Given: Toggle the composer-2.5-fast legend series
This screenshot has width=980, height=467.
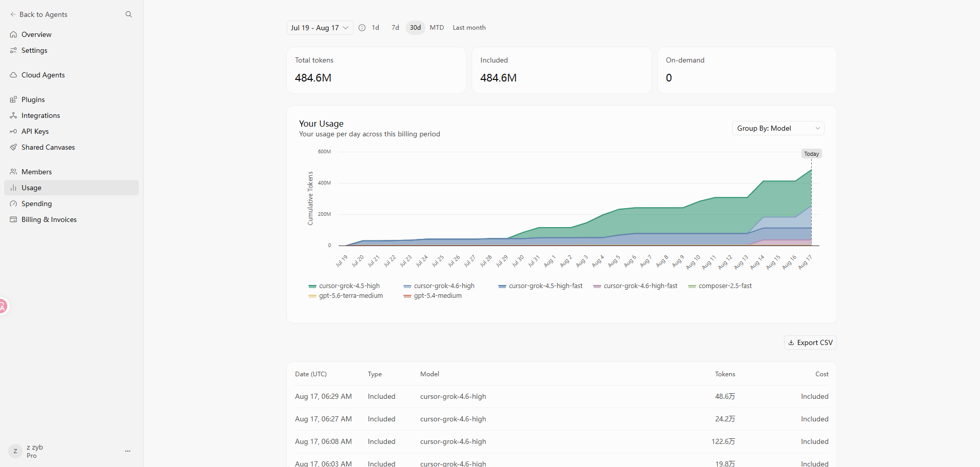Looking at the screenshot, I should 720,286.
